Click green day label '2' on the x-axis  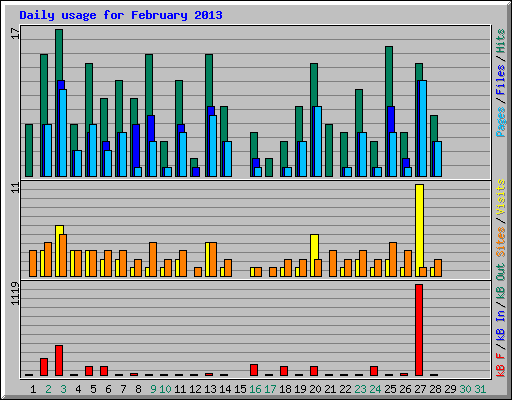coord(48,389)
